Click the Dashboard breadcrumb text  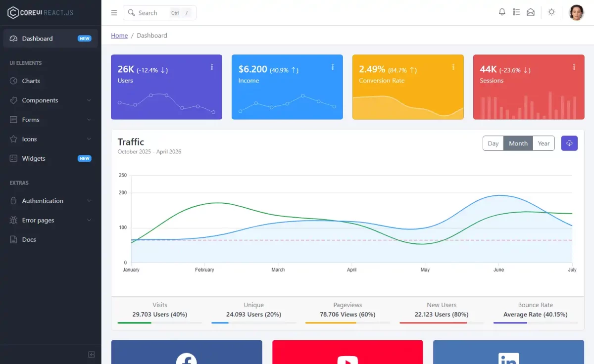point(152,36)
